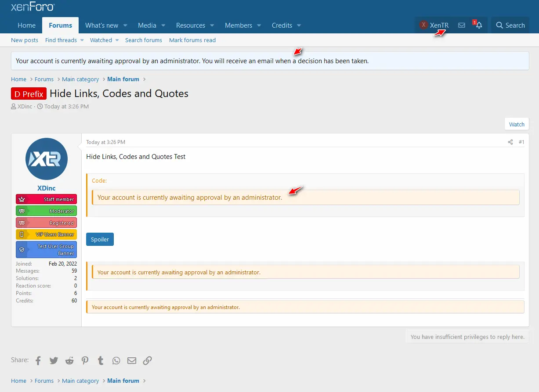
Task: Share thread via WhatsApp icon
Action: pos(116,360)
